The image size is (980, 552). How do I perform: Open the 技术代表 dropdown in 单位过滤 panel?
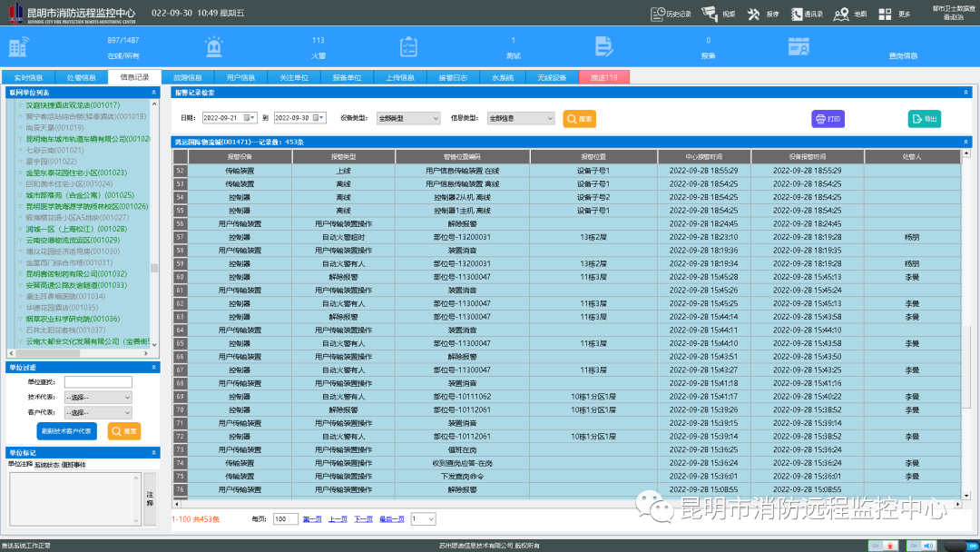click(97, 399)
